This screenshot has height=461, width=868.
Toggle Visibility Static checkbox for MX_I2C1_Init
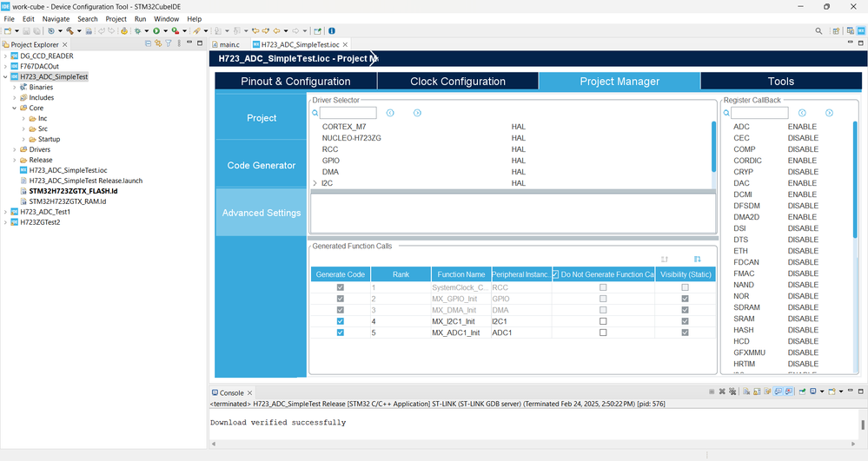(685, 321)
